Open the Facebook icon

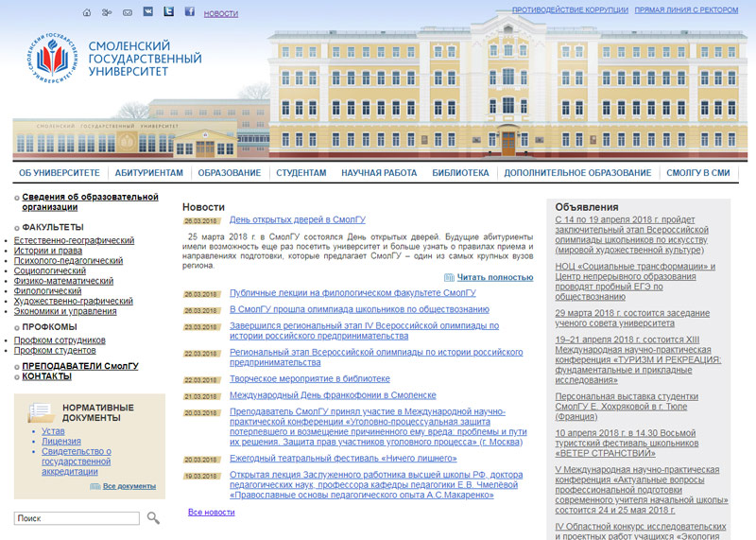190,11
